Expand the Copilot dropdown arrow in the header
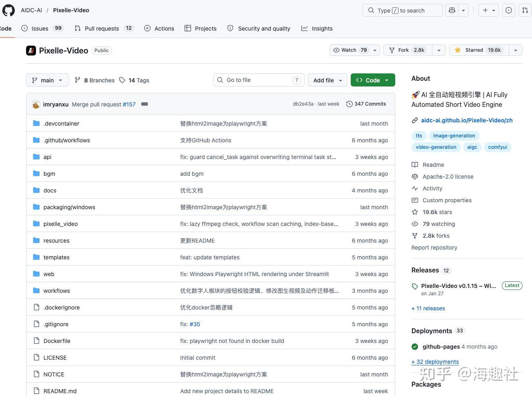Viewport: 532px width, 396px height. 463,10
